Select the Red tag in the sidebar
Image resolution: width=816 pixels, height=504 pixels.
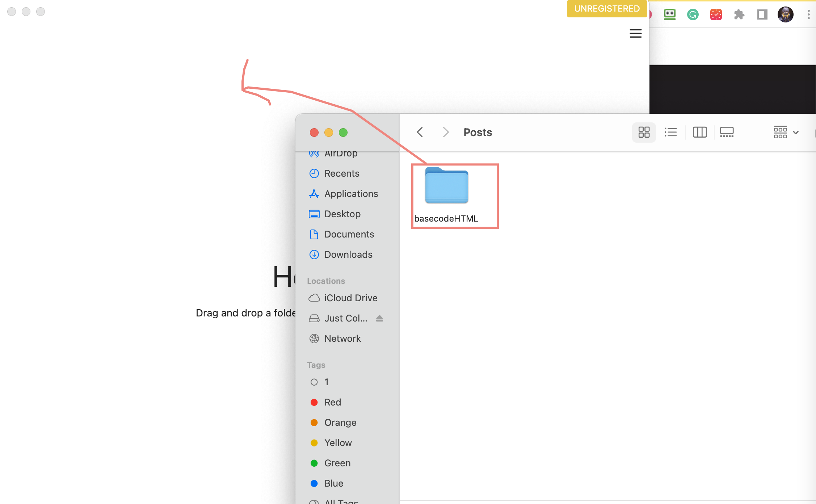click(332, 402)
